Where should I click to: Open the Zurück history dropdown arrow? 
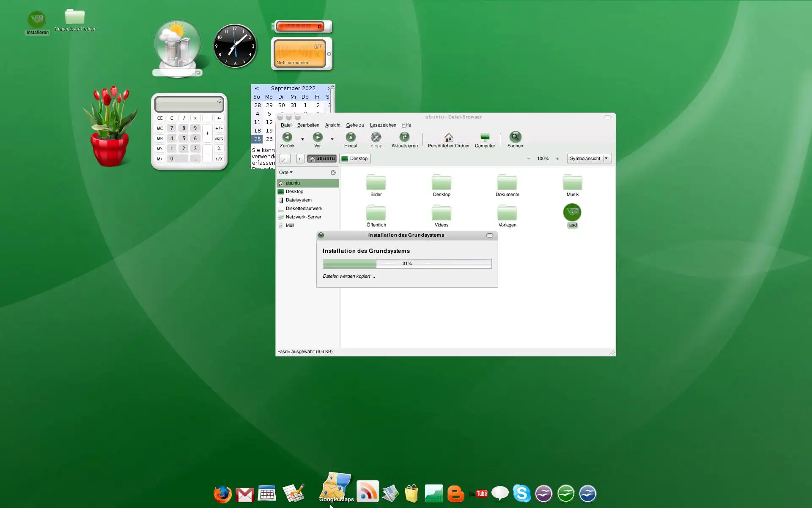[x=302, y=139]
